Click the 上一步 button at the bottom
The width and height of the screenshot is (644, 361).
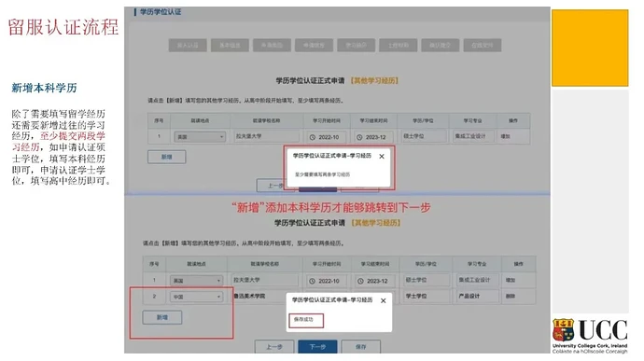274,347
